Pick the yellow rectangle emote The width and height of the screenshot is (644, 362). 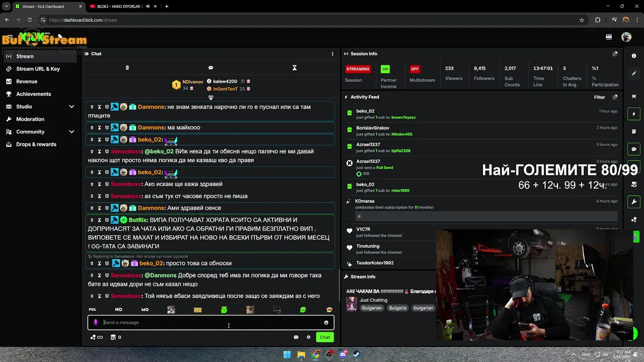[x=198, y=310]
